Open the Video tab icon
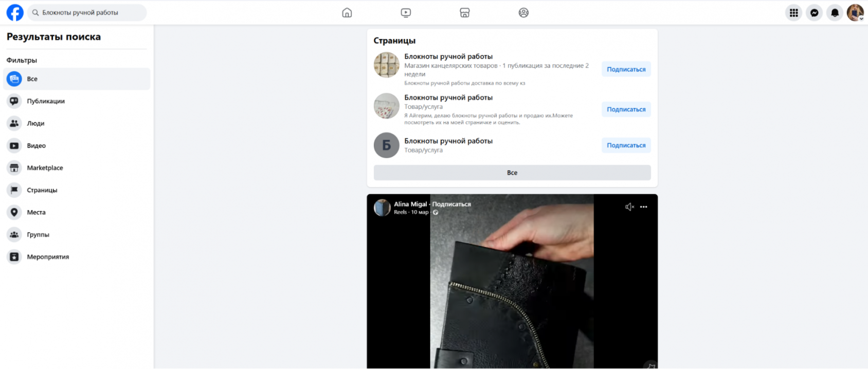Screen dimensions: 868x369 pyautogui.click(x=406, y=13)
